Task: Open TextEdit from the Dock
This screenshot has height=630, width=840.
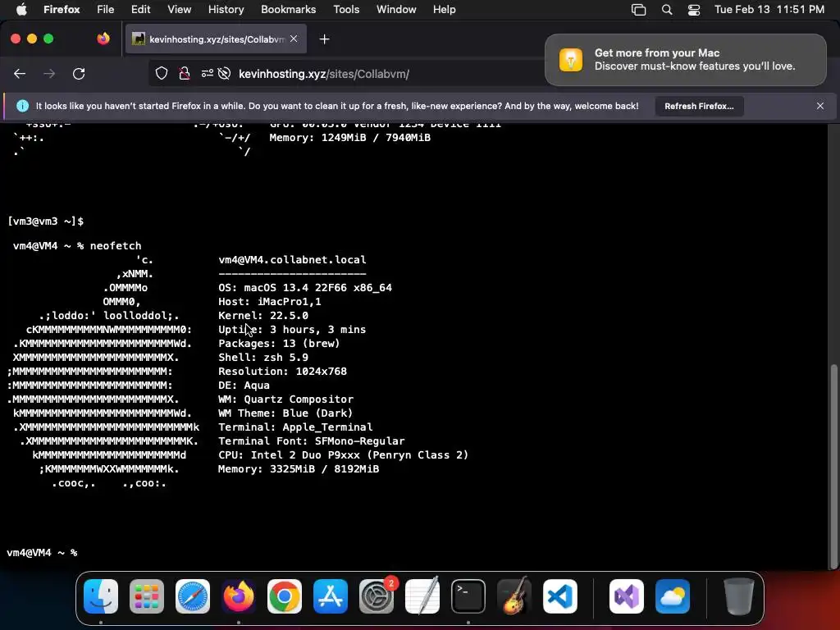Action: [x=422, y=596]
